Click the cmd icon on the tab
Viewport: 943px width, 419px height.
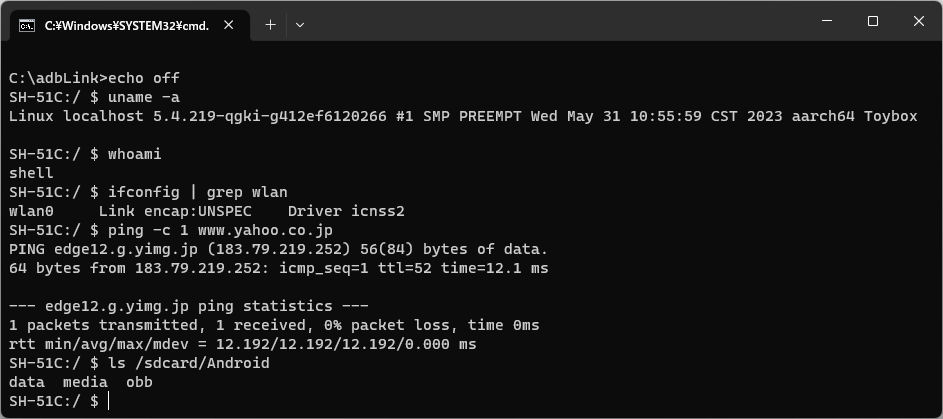click(26, 25)
